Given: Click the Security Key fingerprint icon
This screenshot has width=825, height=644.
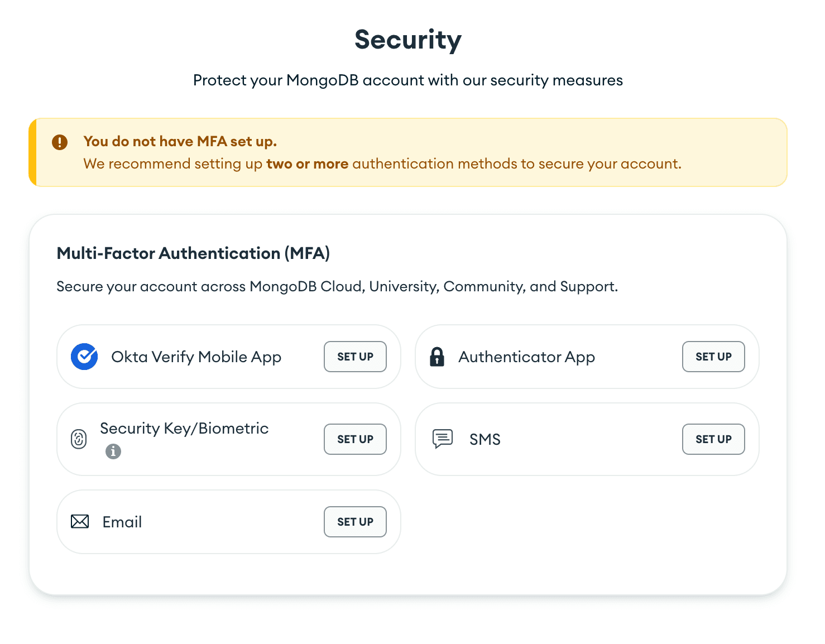Looking at the screenshot, I should (x=79, y=439).
